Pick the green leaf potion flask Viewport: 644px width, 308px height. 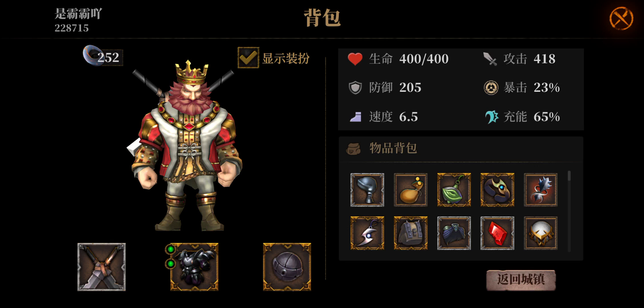coord(454,190)
